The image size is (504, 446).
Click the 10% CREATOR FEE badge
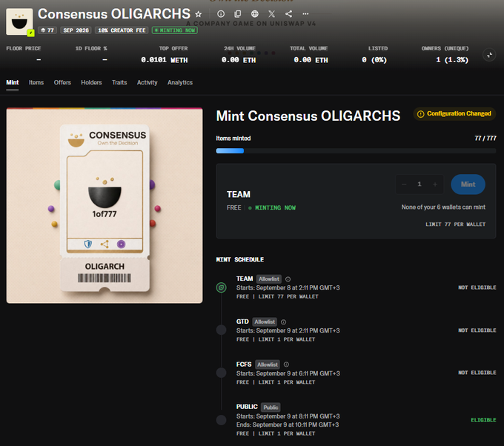click(122, 30)
